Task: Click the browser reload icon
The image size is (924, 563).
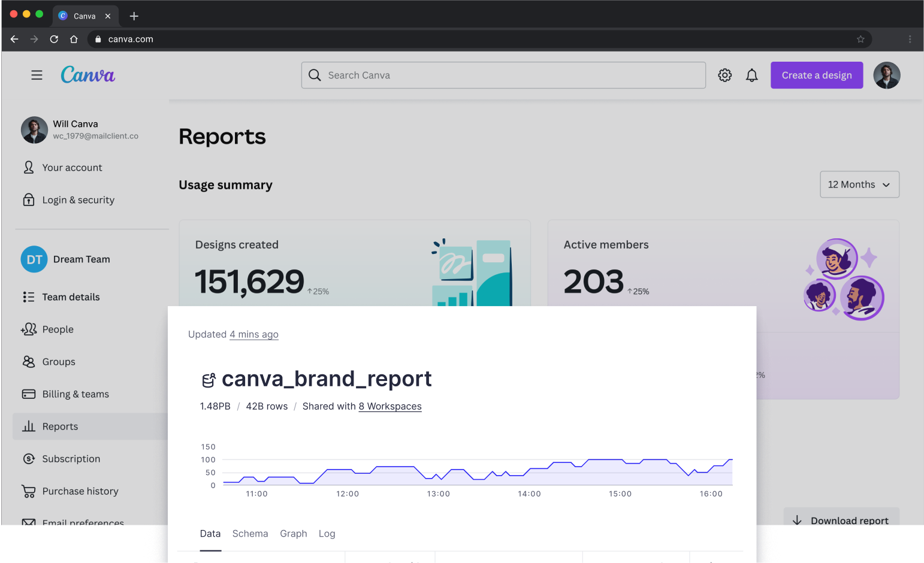Action: click(54, 39)
